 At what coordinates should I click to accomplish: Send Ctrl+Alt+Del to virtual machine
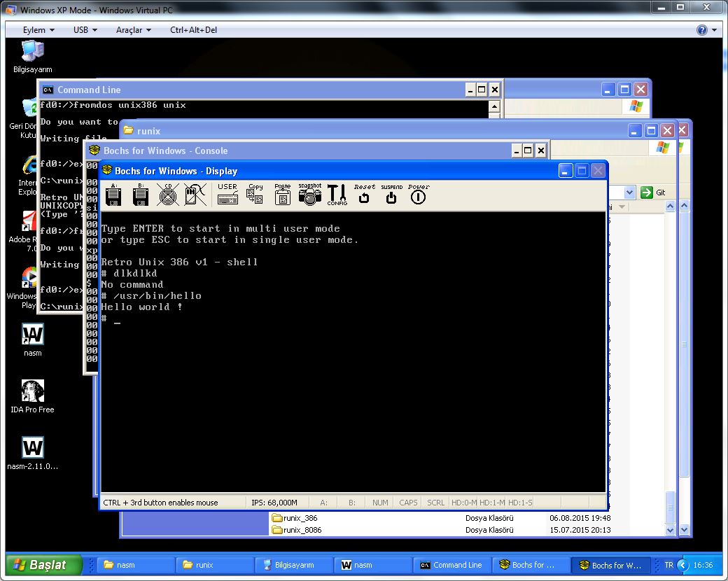[x=194, y=29]
